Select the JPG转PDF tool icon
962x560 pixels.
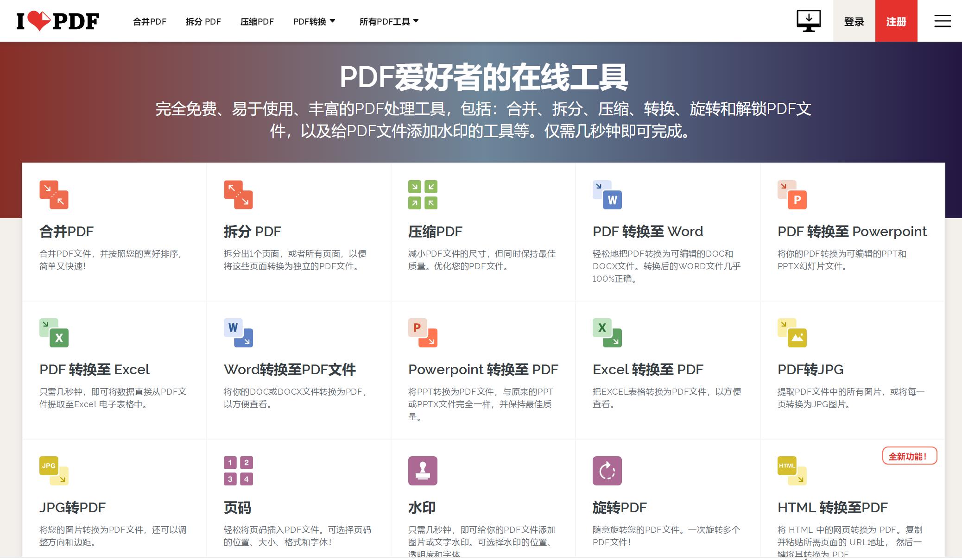(x=54, y=470)
